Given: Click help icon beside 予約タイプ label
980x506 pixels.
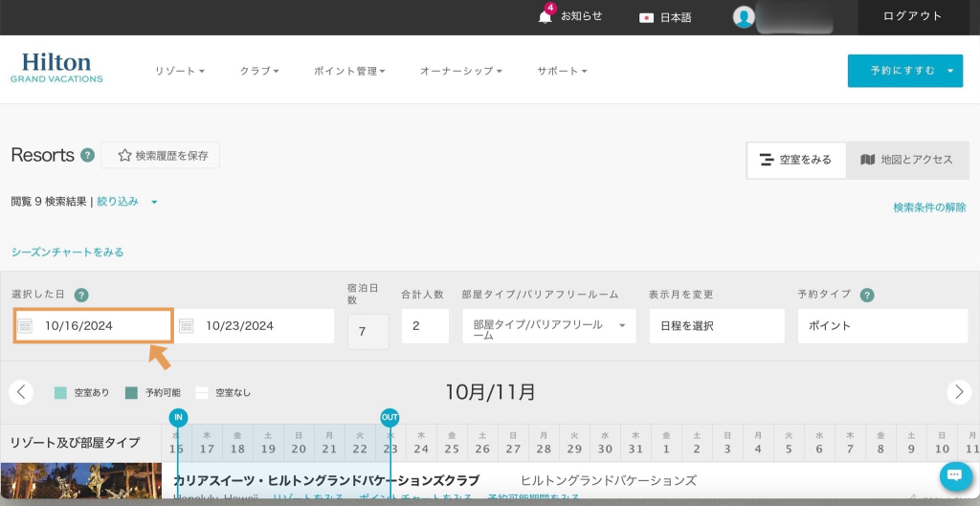Looking at the screenshot, I should pyautogui.click(x=867, y=295).
